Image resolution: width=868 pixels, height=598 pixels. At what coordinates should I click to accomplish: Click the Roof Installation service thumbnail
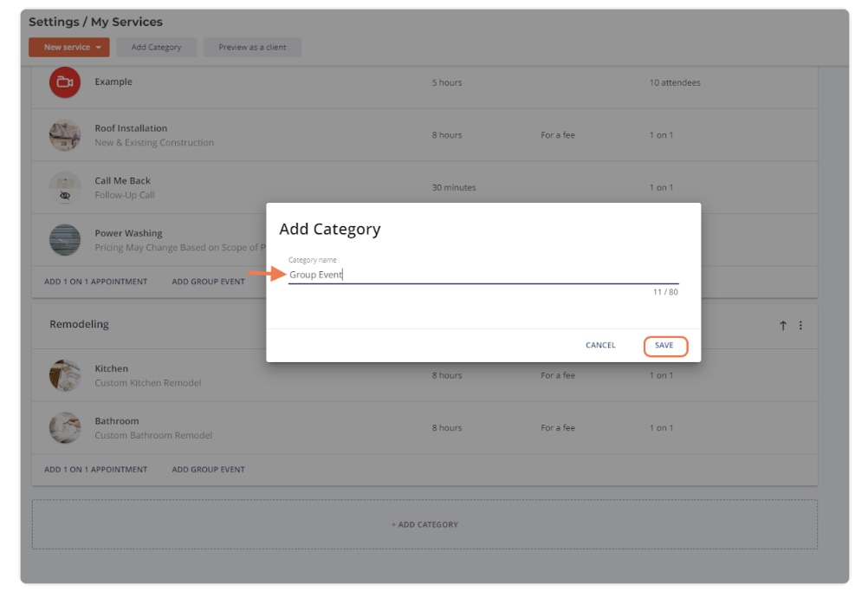65,135
